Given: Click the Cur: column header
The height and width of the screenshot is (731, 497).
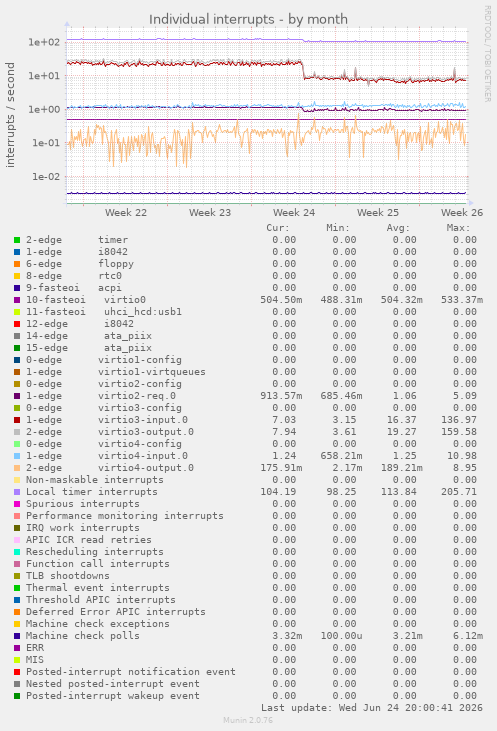Looking at the screenshot, I should click(x=278, y=228).
